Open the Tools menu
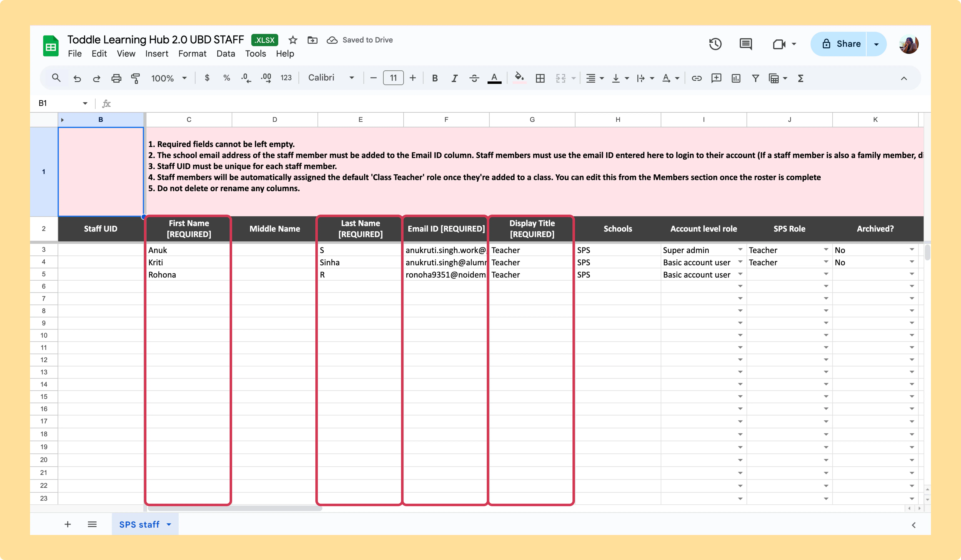 click(256, 54)
